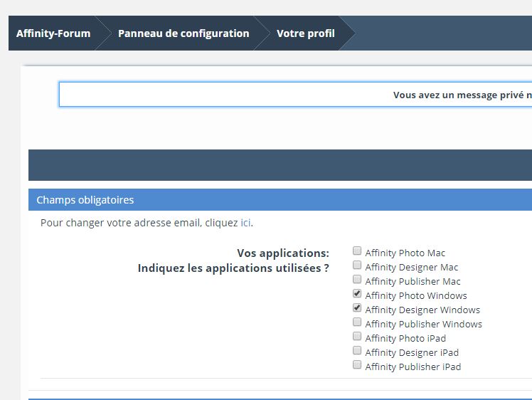
Task: Check the Affinity Designer Mac checkbox
Action: click(357, 265)
